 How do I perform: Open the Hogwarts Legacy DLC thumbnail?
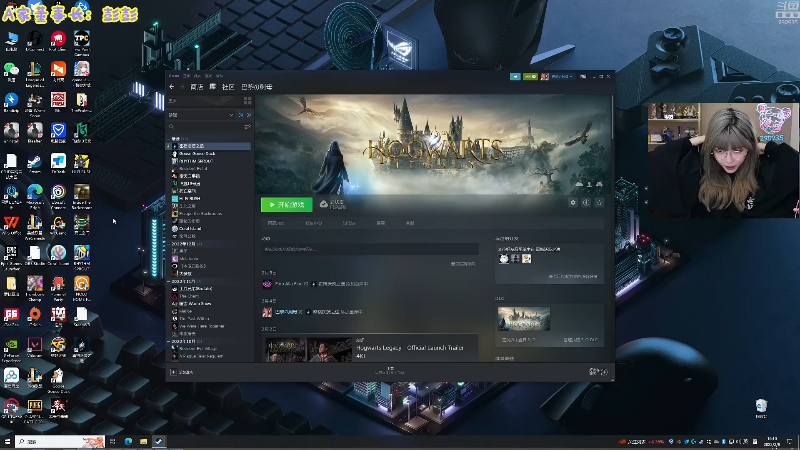pyautogui.click(x=524, y=319)
